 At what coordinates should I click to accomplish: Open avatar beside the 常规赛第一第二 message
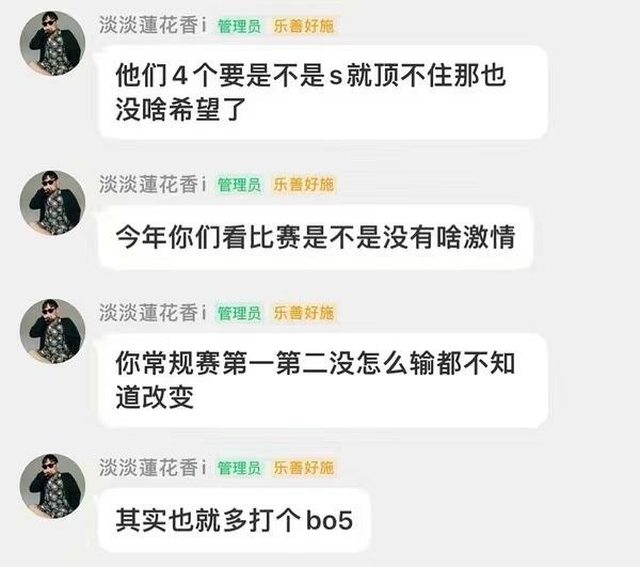(x=53, y=331)
